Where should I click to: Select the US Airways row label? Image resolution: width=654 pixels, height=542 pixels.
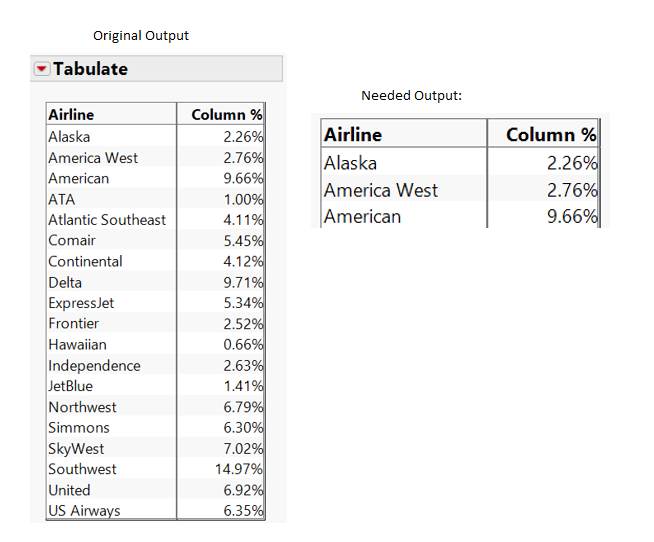84,511
